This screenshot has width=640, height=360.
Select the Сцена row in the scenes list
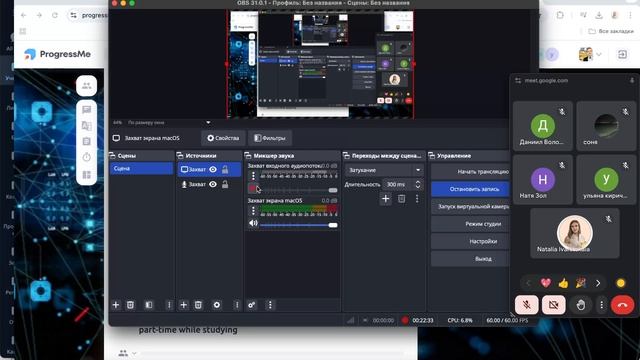click(141, 169)
